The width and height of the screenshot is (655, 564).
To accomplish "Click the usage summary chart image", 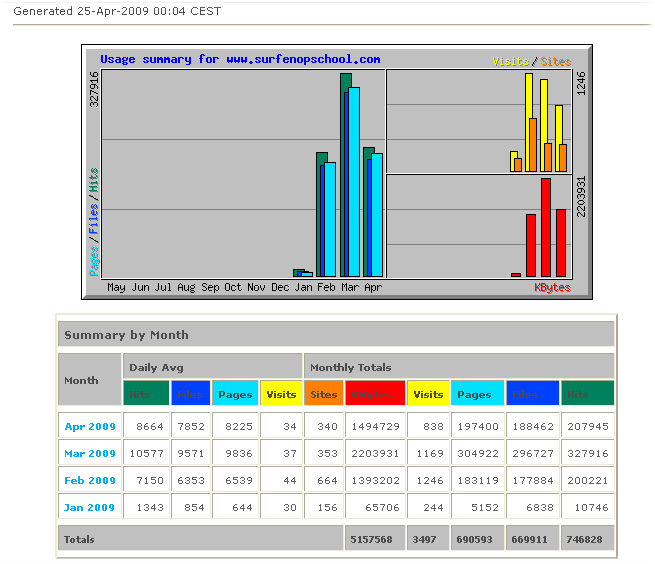I will coord(337,172).
